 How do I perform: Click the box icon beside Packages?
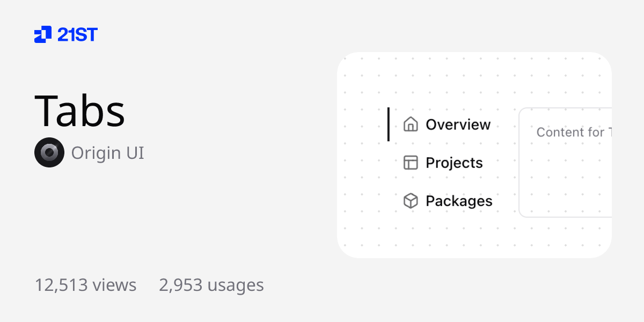(x=411, y=201)
